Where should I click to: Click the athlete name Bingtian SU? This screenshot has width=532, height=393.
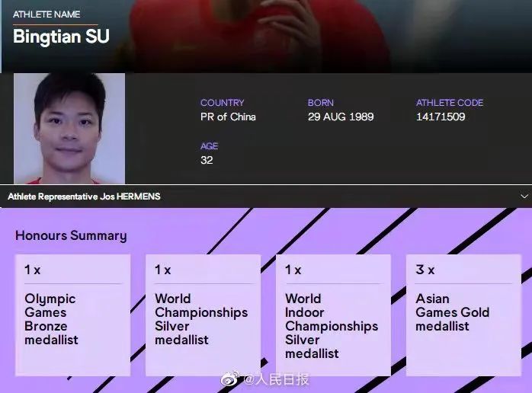[62, 37]
